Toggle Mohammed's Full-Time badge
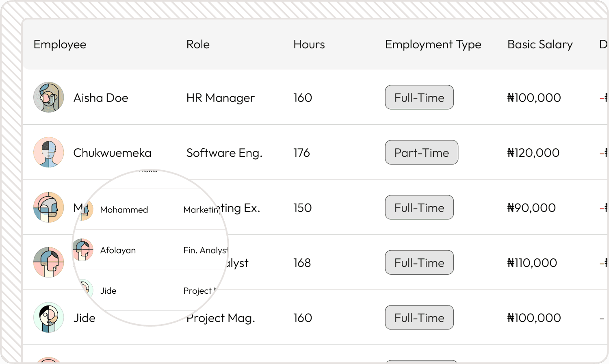The height and width of the screenshot is (364, 609). [x=419, y=207]
